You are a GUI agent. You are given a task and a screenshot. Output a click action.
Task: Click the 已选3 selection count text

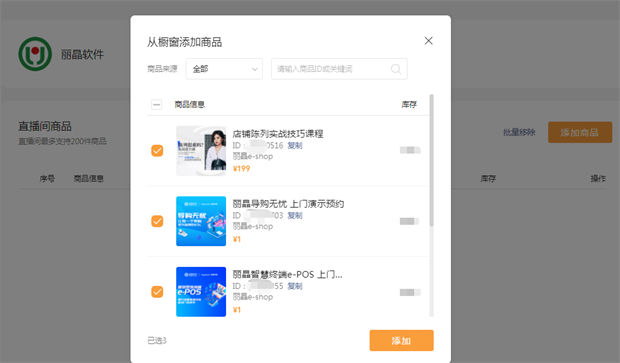click(157, 340)
